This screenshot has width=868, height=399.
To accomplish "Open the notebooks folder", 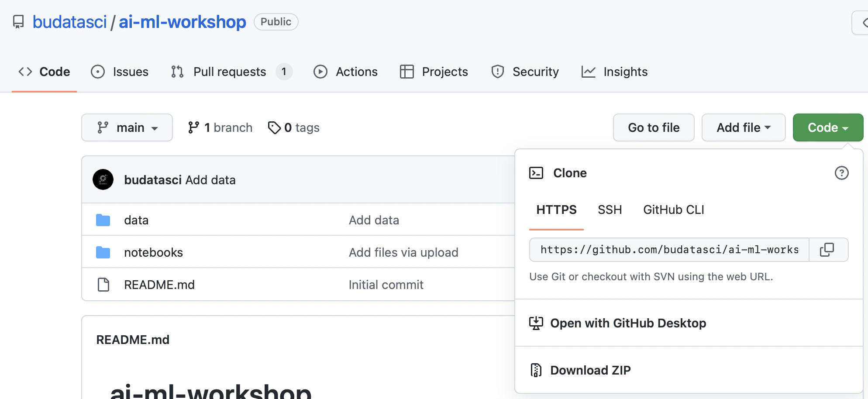I will 153,252.
